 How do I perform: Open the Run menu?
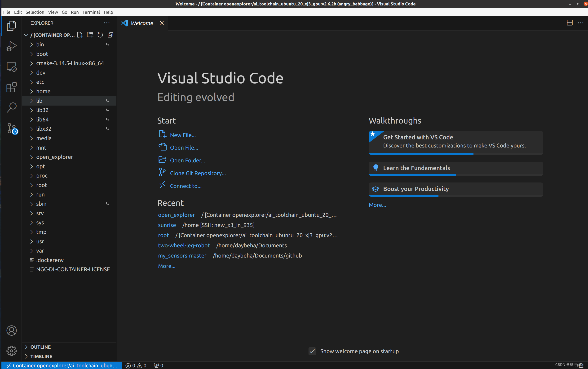coord(75,12)
